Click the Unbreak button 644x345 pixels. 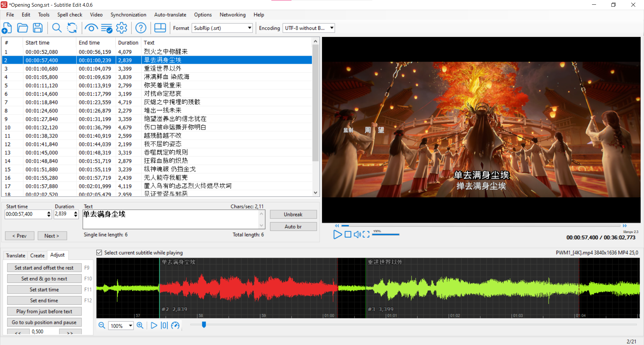pyautogui.click(x=293, y=214)
